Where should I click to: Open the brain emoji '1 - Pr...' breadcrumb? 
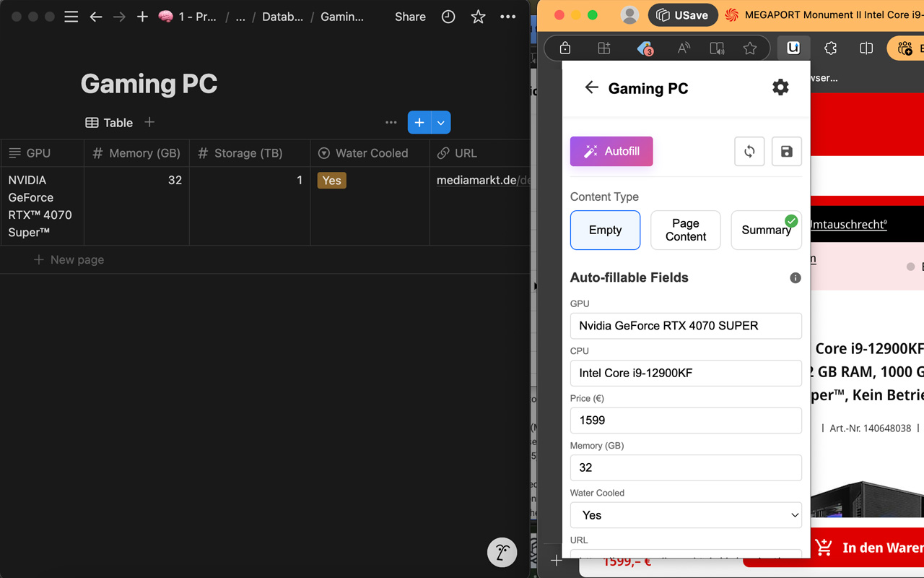(187, 17)
